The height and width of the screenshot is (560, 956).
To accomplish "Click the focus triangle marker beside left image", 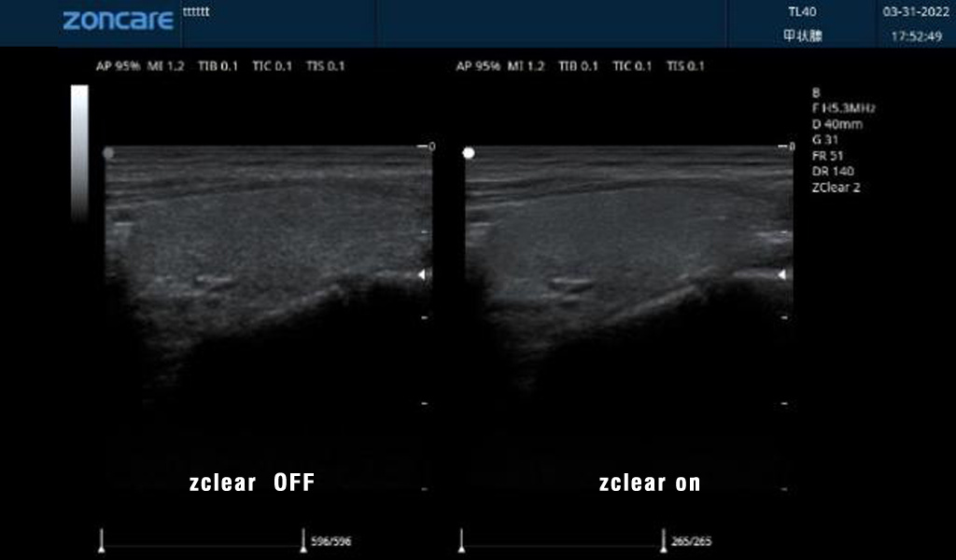I will (422, 274).
